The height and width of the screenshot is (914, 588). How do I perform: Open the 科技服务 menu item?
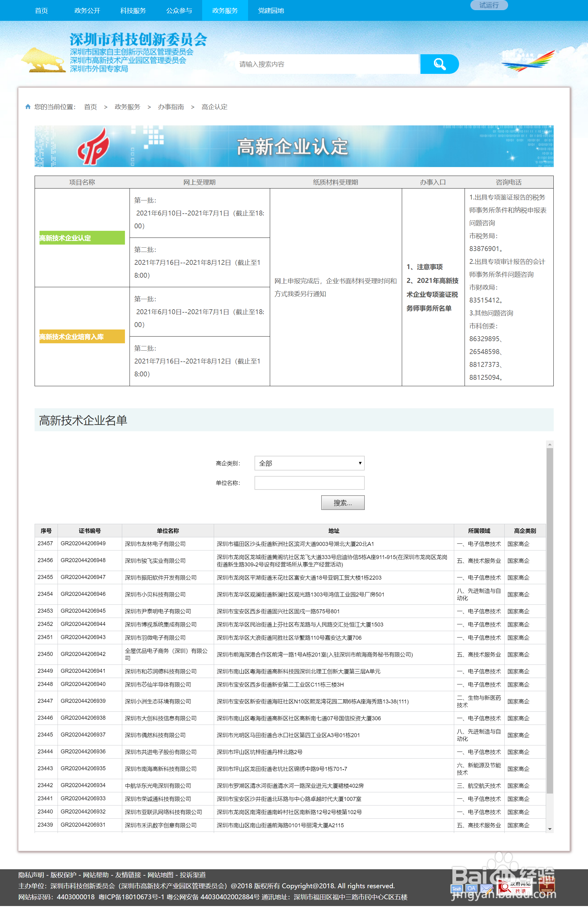[x=133, y=10]
